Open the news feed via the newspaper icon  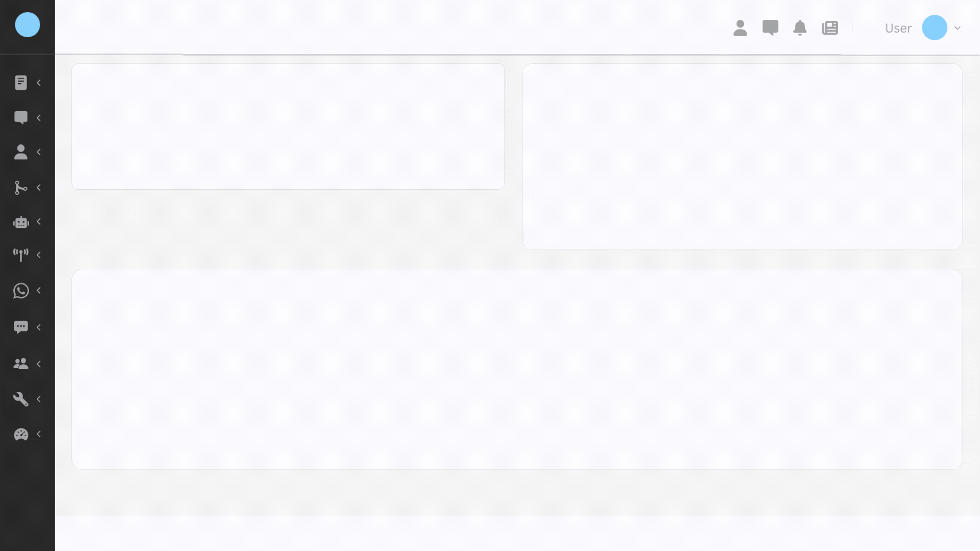[830, 28]
